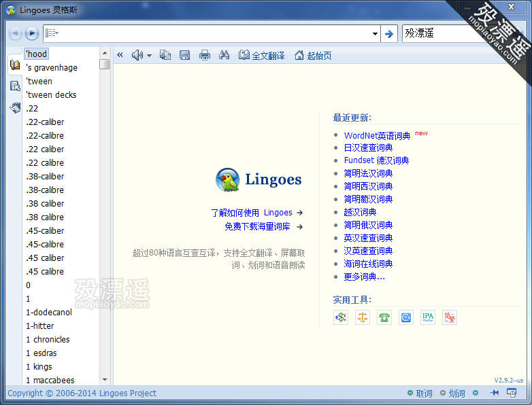Image resolution: width=532 pixels, height=405 pixels.
Task: Open 简明葡汉词典 link
Action: click(368, 199)
